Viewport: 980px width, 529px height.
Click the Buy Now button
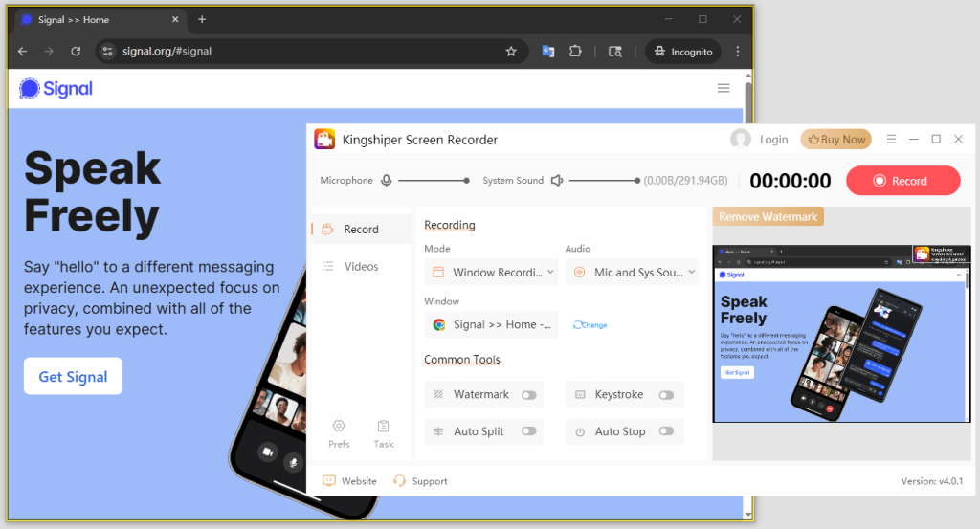click(x=836, y=140)
